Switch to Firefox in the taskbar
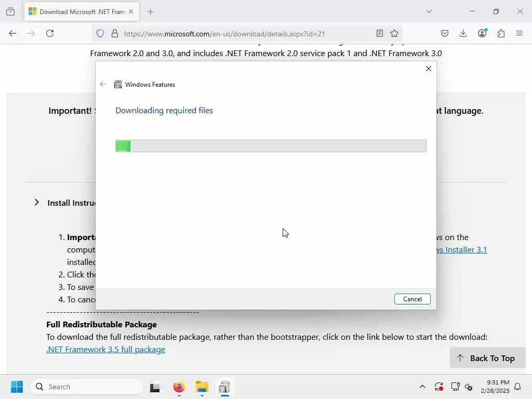The width and height of the screenshot is (532, 399). click(179, 387)
